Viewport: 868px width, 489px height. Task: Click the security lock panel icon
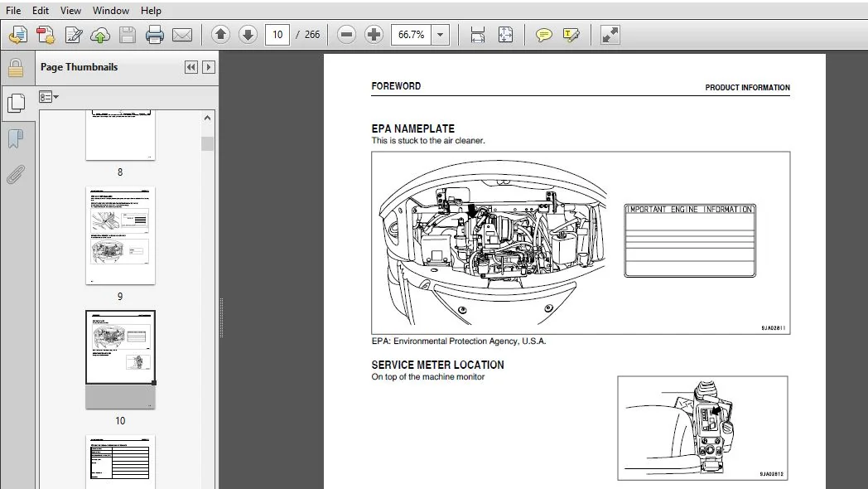pyautogui.click(x=16, y=68)
